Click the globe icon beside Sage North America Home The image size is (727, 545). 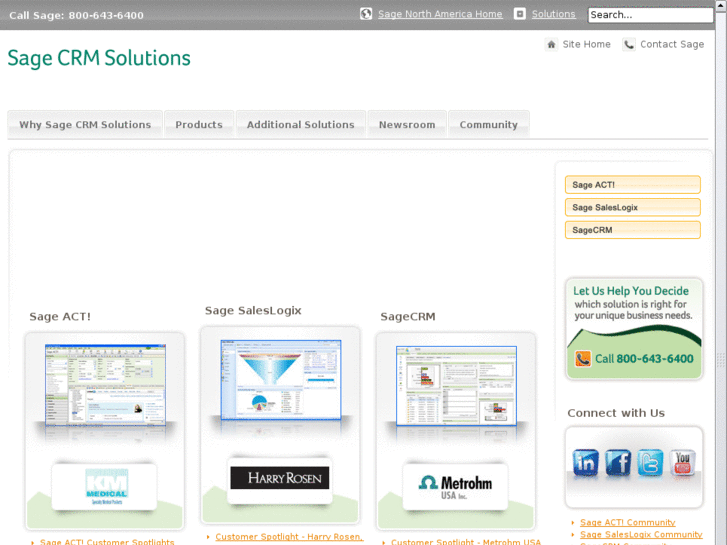(366, 14)
